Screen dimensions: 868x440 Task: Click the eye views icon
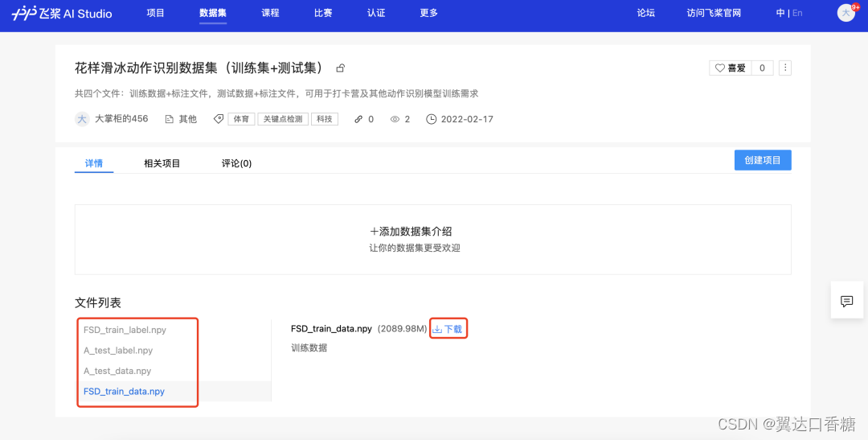click(395, 119)
